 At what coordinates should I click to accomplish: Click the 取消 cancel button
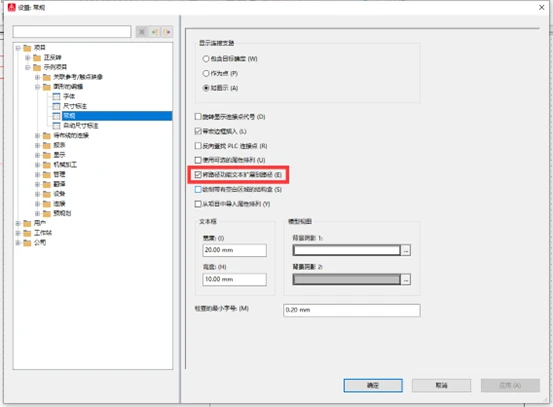(x=441, y=385)
